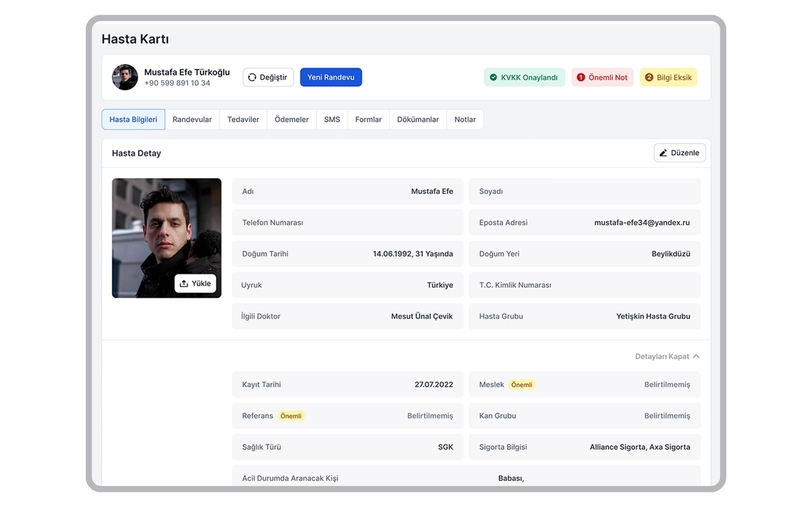Click registration date 27.07.2022
812x507 pixels.
tap(434, 384)
